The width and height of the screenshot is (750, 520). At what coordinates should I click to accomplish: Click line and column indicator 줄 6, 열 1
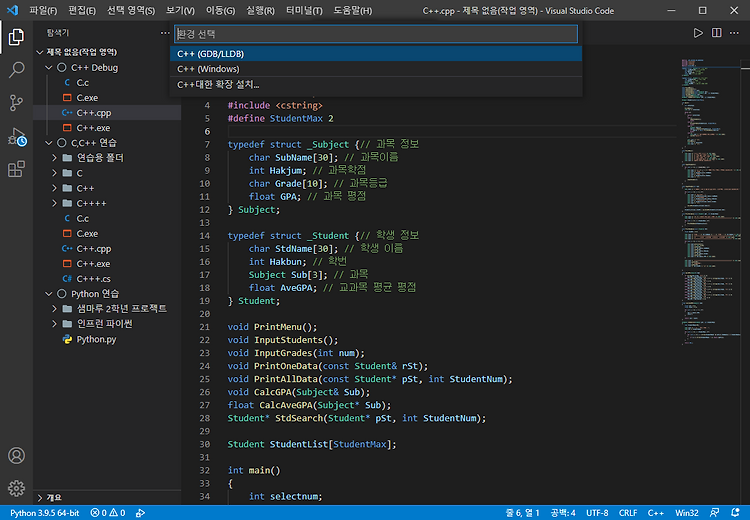pos(522,513)
